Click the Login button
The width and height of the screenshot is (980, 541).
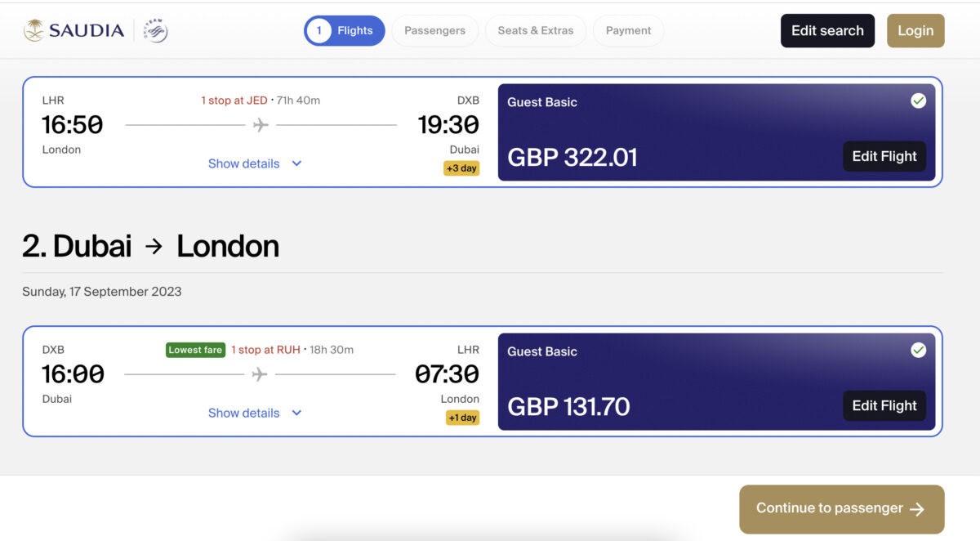(915, 31)
